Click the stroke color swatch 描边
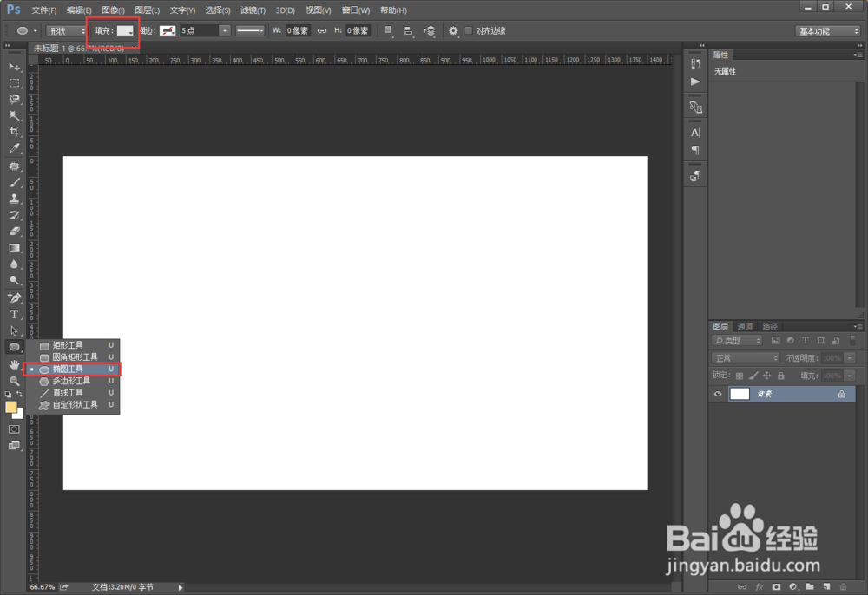 pyautogui.click(x=168, y=31)
